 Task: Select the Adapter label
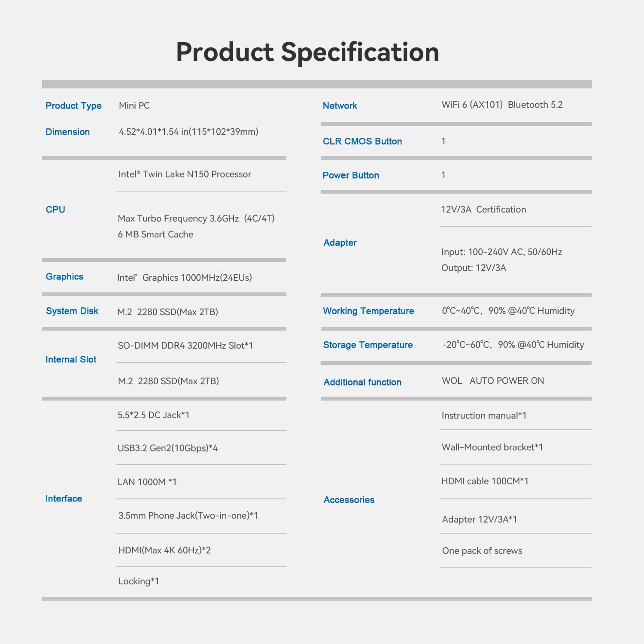click(340, 243)
